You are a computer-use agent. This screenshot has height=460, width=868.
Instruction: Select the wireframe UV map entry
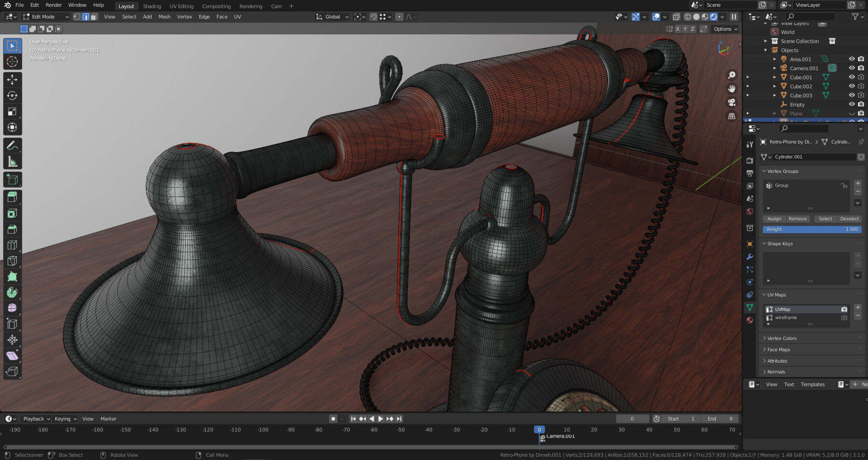point(785,318)
